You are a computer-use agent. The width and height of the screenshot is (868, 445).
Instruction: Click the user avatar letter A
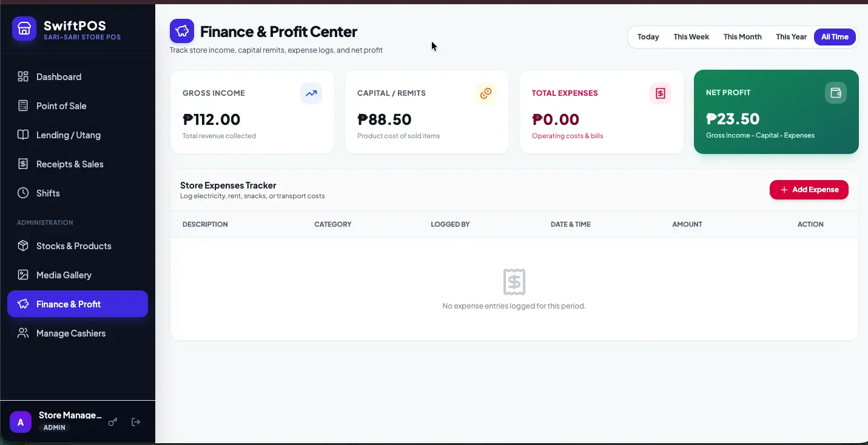21,423
